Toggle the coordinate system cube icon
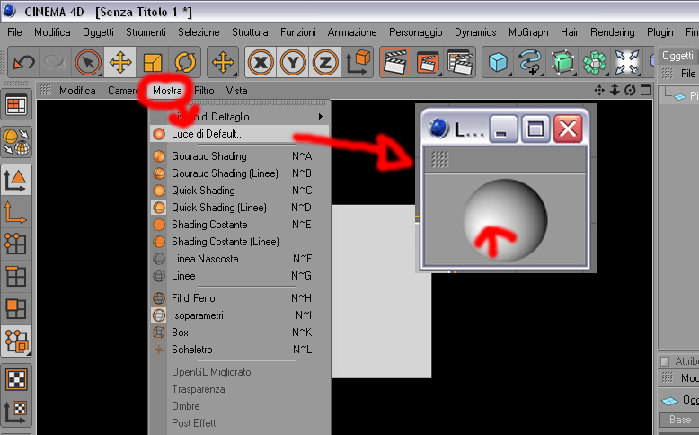Image resolution: width=699 pixels, height=435 pixels. [x=358, y=62]
